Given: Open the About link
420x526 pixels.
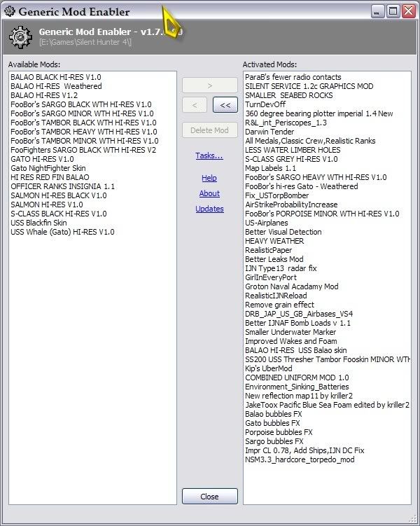Looking at the screenshot, I should [x=209, y=193].
